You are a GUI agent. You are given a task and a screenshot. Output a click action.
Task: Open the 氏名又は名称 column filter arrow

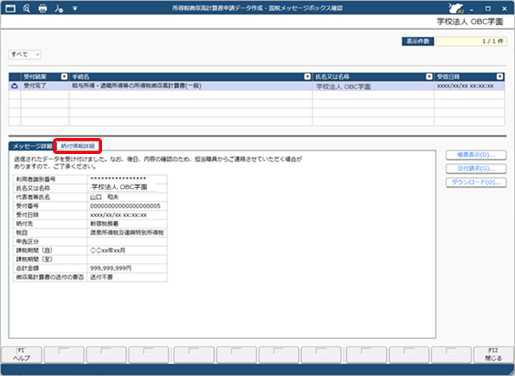pos(429,77)
